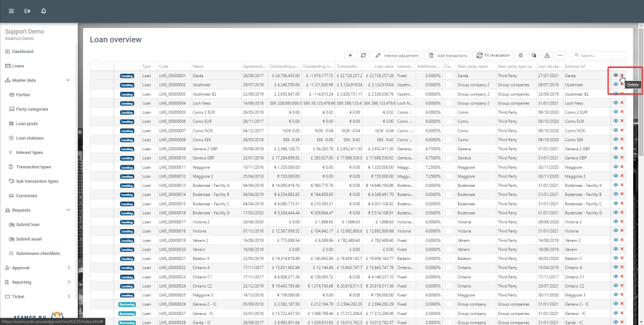Collapse the Master data section
The image size is (644, 325).
[68, 80]
